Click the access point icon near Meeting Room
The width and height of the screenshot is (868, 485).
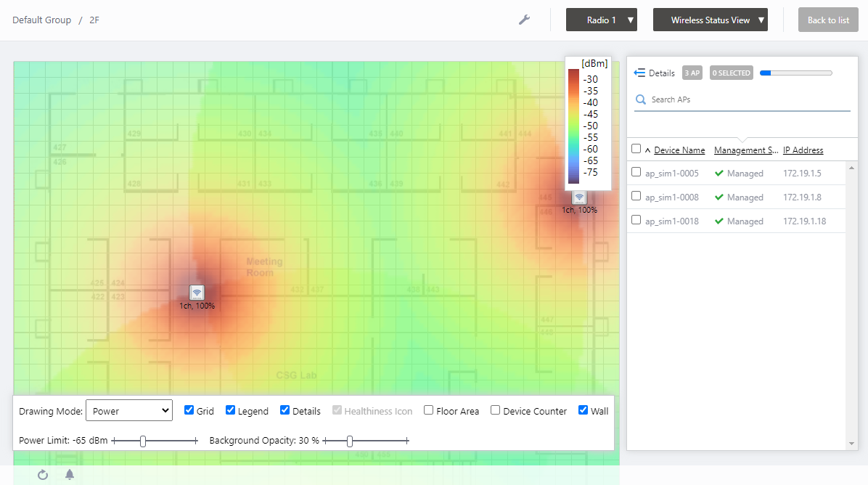[197, 293]
